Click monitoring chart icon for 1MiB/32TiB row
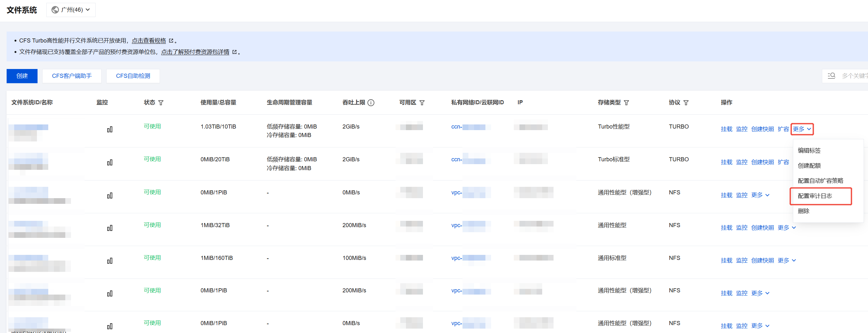Viewport: 868px width, 333px height. (x=109, y=228)
